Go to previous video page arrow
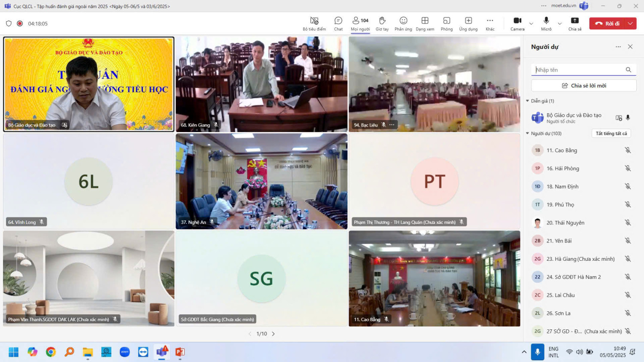This screenshot has width=644, height=362. tap(250, 334)
